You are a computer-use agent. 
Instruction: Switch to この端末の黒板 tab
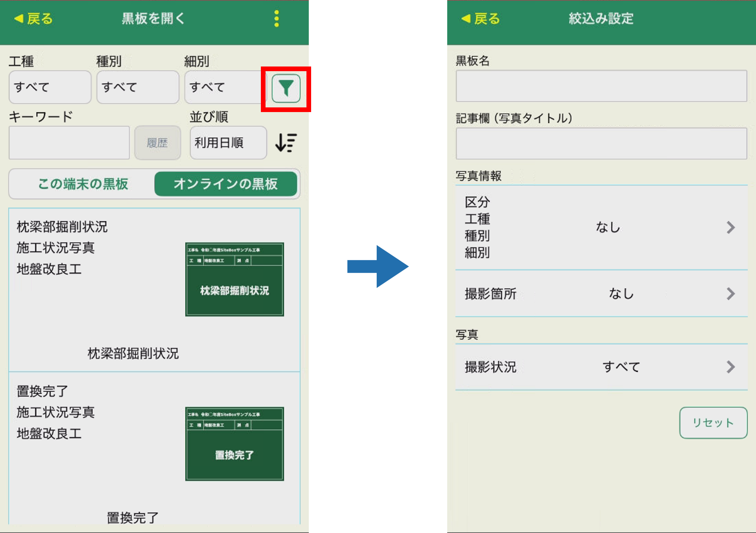coord(83,184)
